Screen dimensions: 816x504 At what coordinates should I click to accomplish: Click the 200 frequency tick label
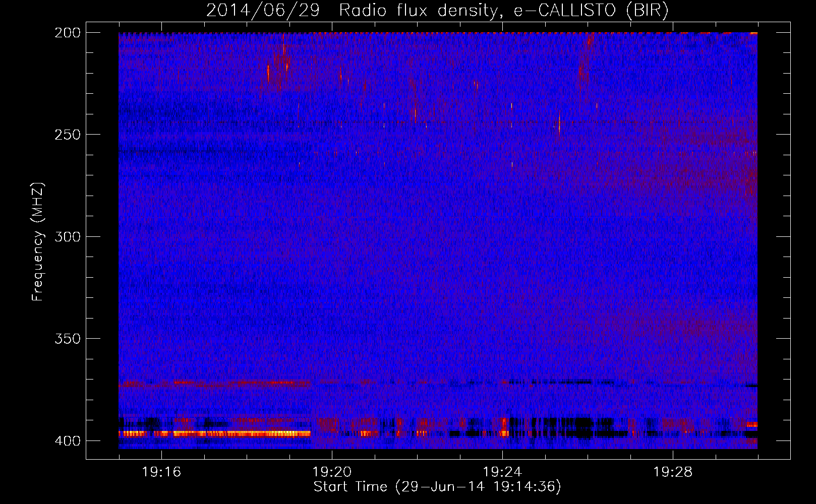click(x=67, y=33)
